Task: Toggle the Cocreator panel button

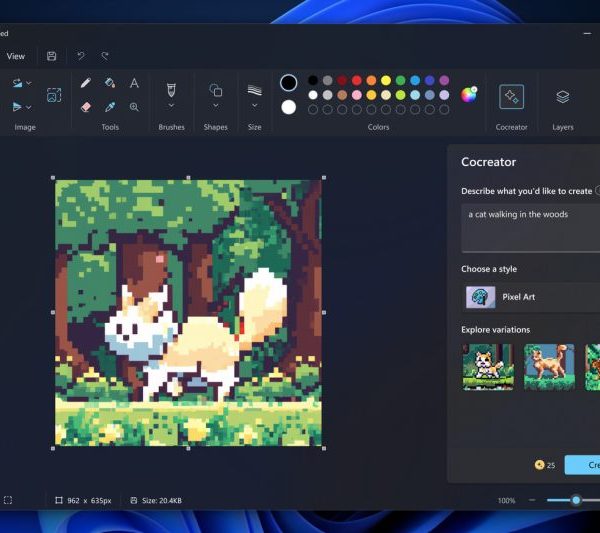Action: point(511,96)
